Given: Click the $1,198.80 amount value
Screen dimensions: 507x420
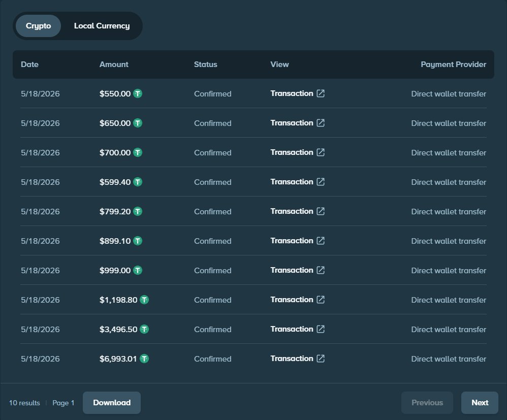Looking at the screenshot, I should tap(118, 300).
